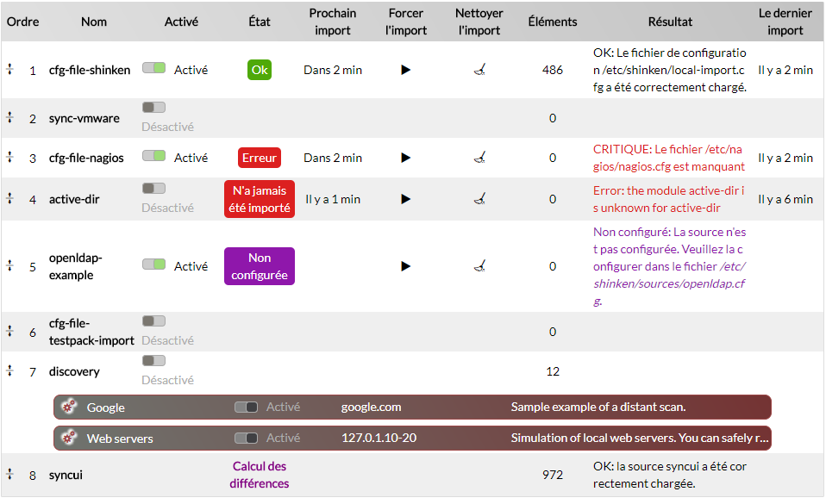The height and width of the screenshot is (504, 826).
Task: Click the green Ok state badge
Action: coord(260,70)
